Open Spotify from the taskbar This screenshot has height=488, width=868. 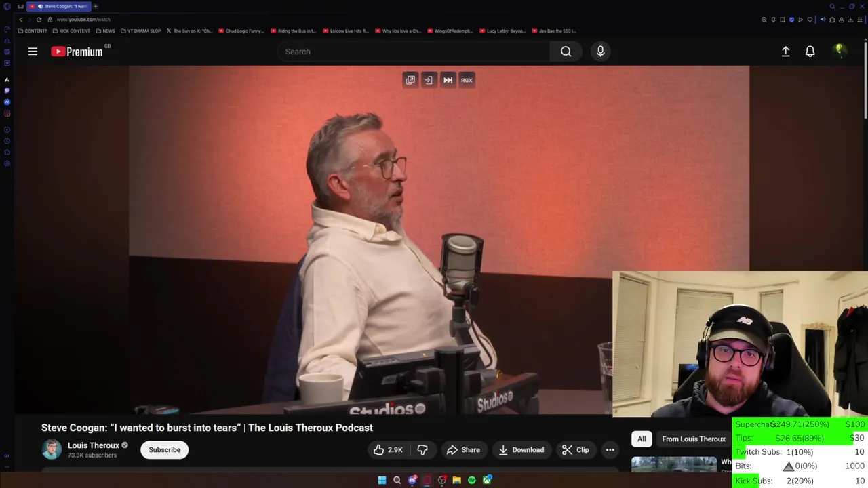(471, 480)
